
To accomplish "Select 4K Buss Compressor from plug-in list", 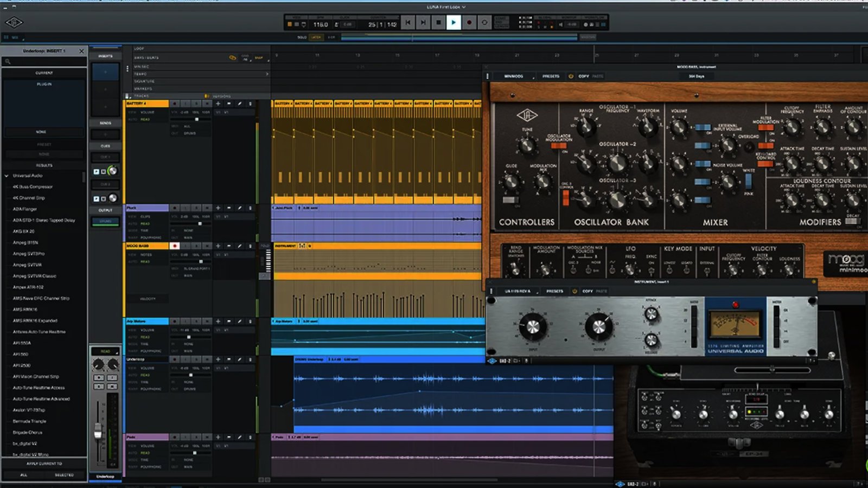I will 33,187.
